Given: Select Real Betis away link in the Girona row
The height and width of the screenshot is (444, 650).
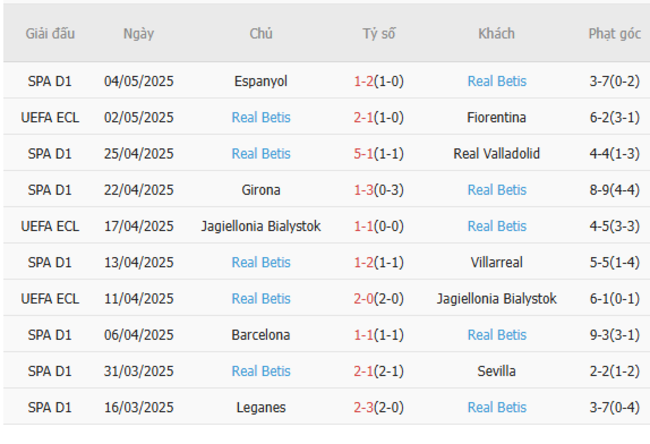Looking at the screenshot, I should pyautogui.click(x=497, y=190).
